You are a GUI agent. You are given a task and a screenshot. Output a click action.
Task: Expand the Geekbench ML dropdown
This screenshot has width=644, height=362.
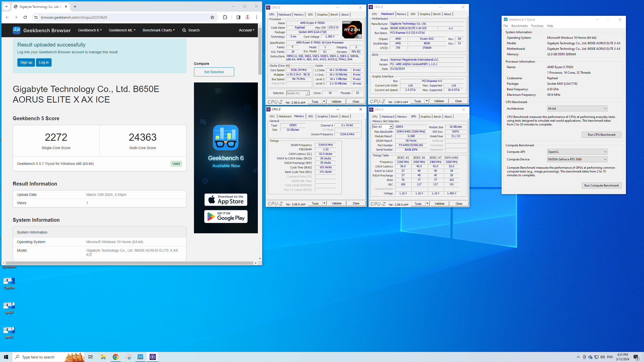coord(122,30)
